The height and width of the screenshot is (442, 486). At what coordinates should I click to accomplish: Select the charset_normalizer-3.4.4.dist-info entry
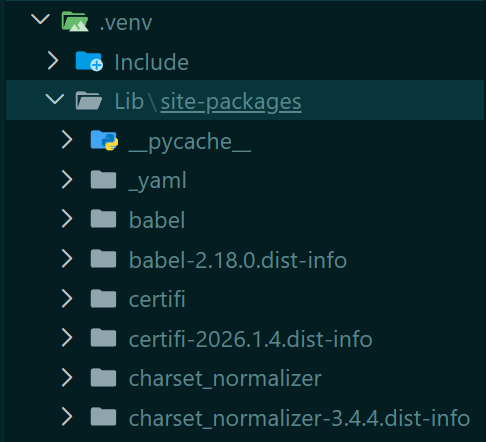coord(245,418)
